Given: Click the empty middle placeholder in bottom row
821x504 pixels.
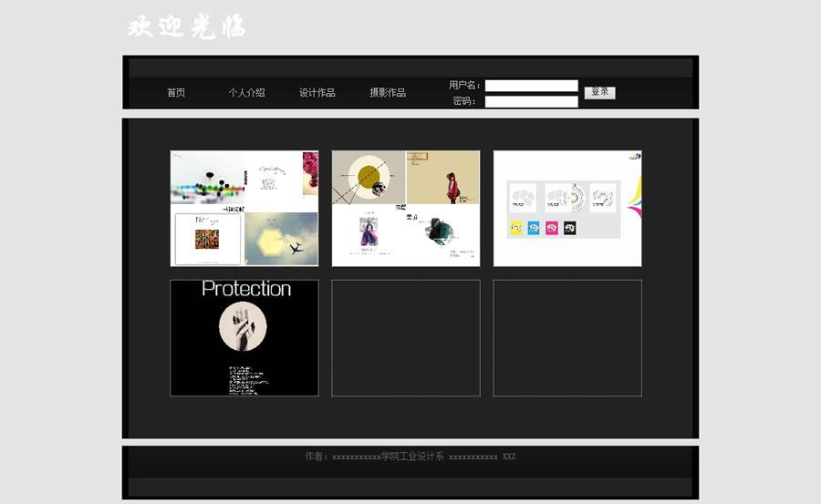Looking at the screenshot, I should 405,337.
